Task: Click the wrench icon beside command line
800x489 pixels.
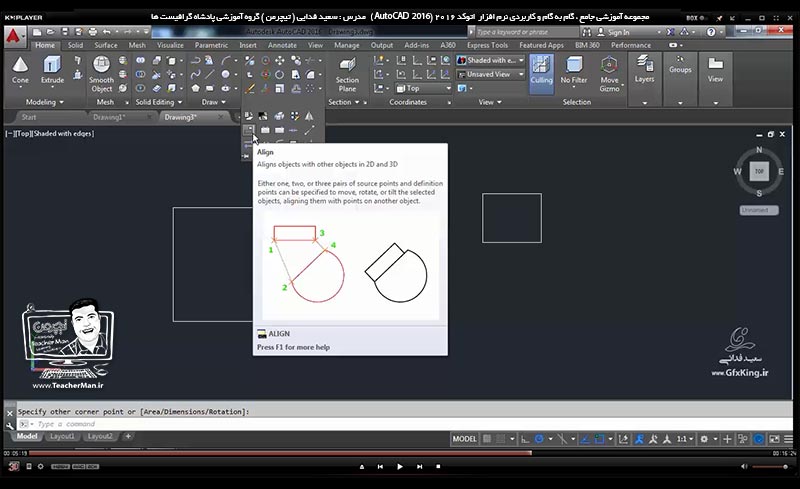Action: pyautogui.click(x=10, y=425)
